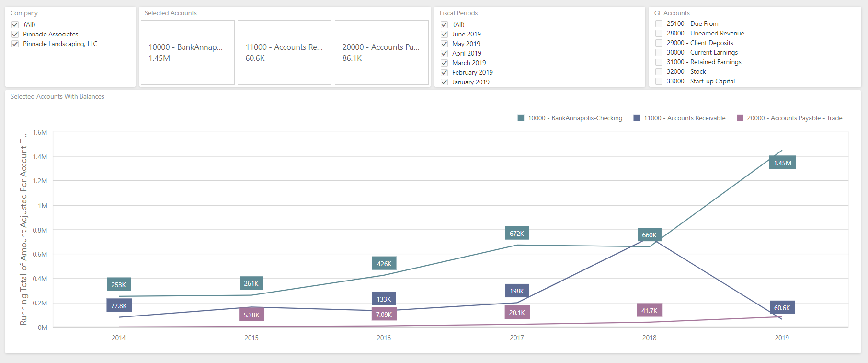Toggle the Company (All) checkbox
The width and height of the screenshot is (868, 363).
click(x=15, y=24)
